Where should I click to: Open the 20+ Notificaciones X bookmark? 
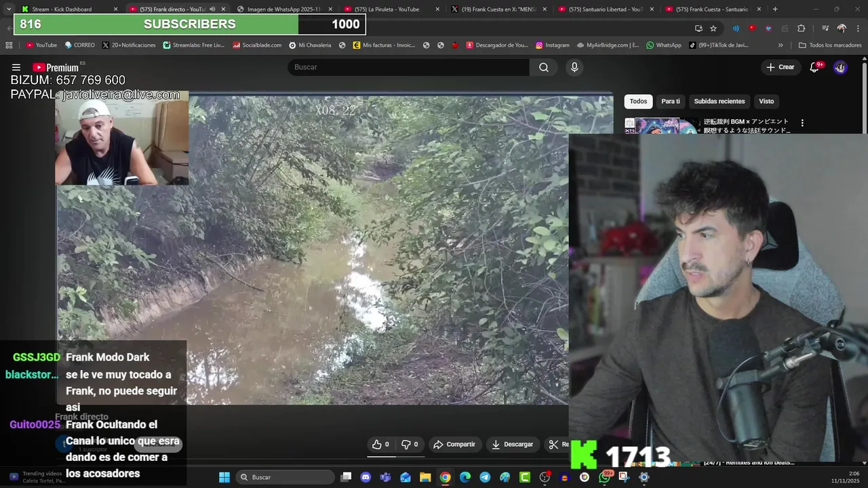[129, 45]
